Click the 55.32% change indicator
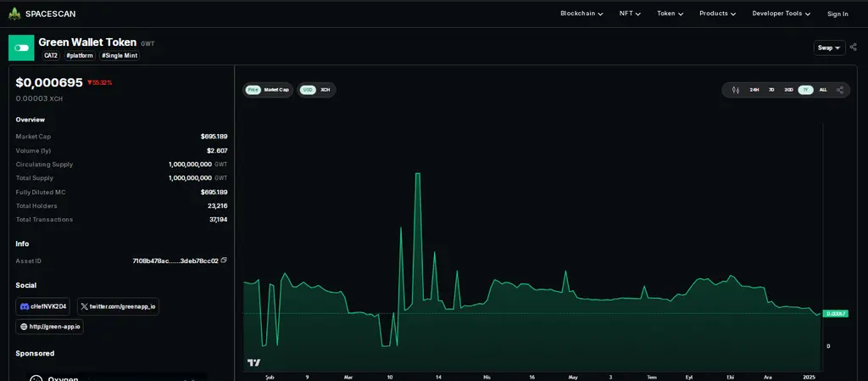 point(100,82)
